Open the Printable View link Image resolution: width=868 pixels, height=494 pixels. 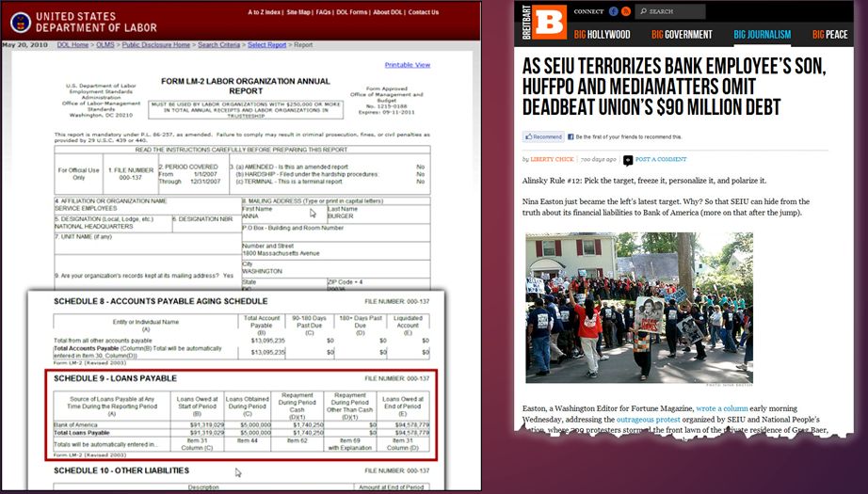click(408, 65)
